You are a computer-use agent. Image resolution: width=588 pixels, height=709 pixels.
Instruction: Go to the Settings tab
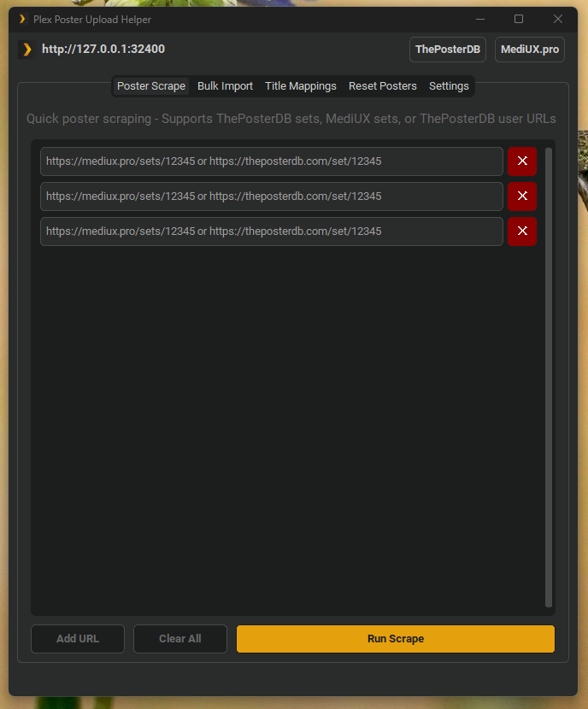point(449,86)
